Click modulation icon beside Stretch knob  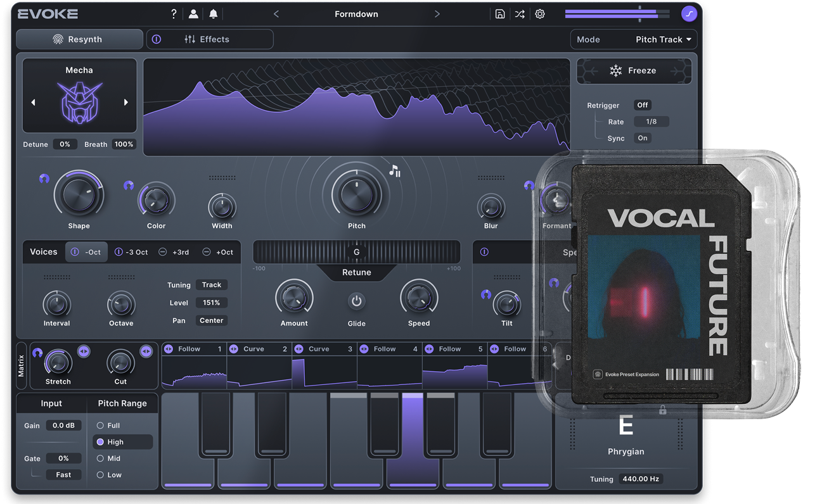(x=37, y=353)
